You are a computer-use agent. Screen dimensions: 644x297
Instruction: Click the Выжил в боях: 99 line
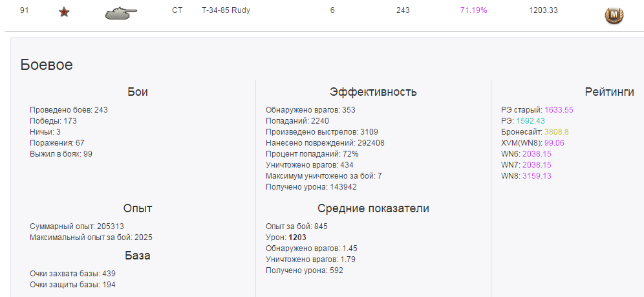(x=61, y=154)
